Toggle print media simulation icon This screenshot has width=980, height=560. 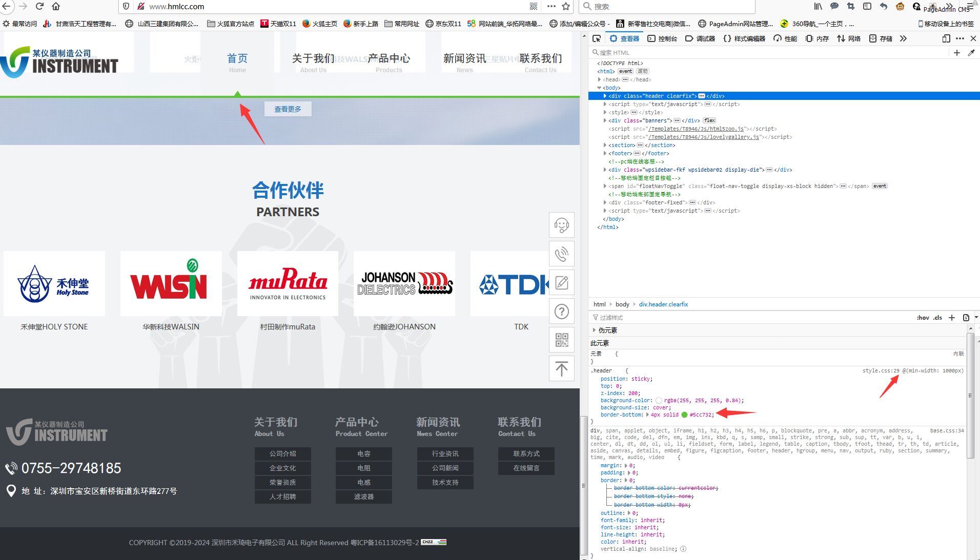point(966,318)
